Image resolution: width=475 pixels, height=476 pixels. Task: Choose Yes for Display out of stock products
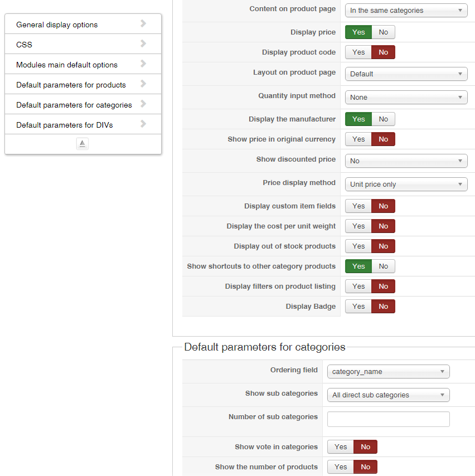pyautogui.click(x=358, y=246)
